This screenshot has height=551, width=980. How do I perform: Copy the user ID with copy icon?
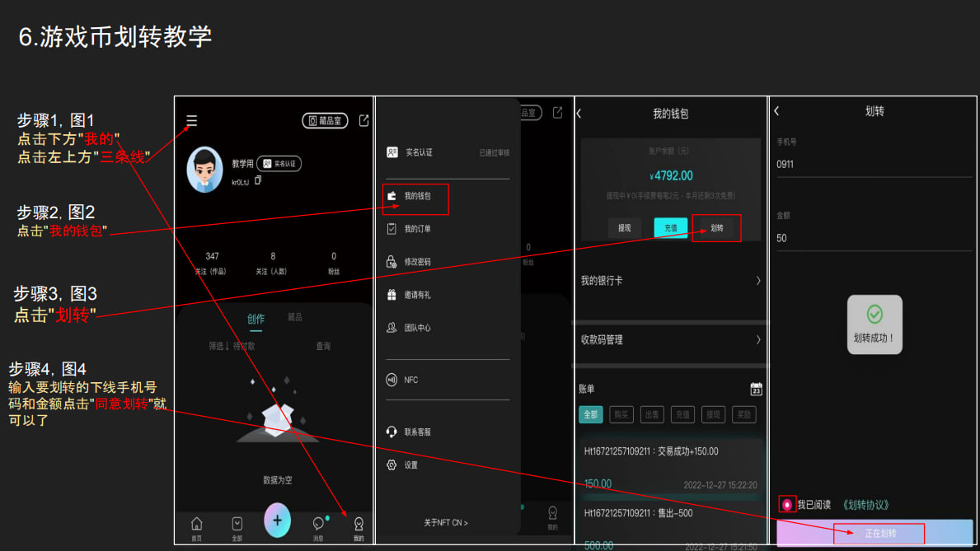(258, 180)
